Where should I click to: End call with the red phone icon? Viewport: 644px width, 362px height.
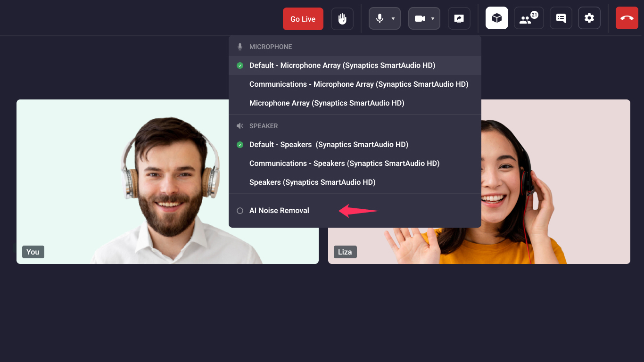pos(627,18)
